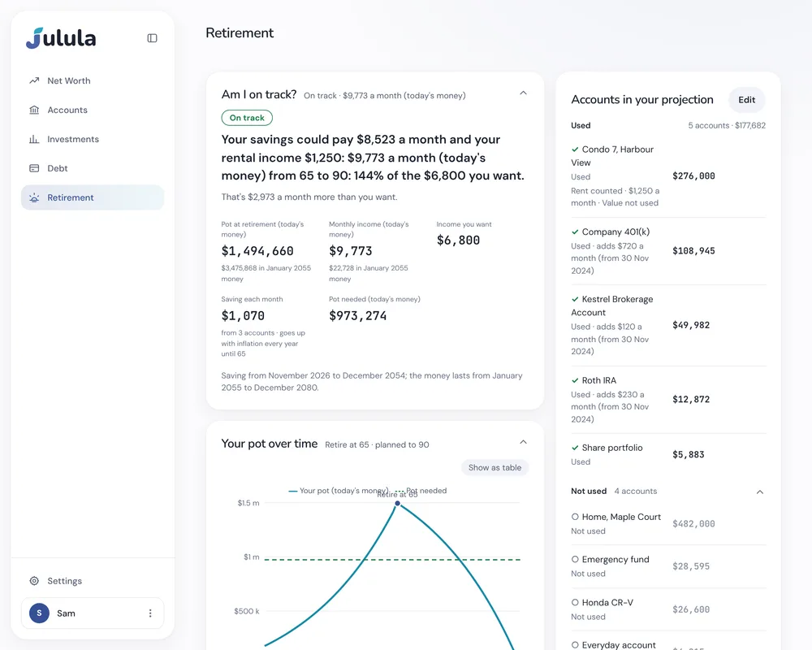This screenshot has width=812, height=650.
Task: Collapse the Not used accounts section
Action: tap(760, 492)
